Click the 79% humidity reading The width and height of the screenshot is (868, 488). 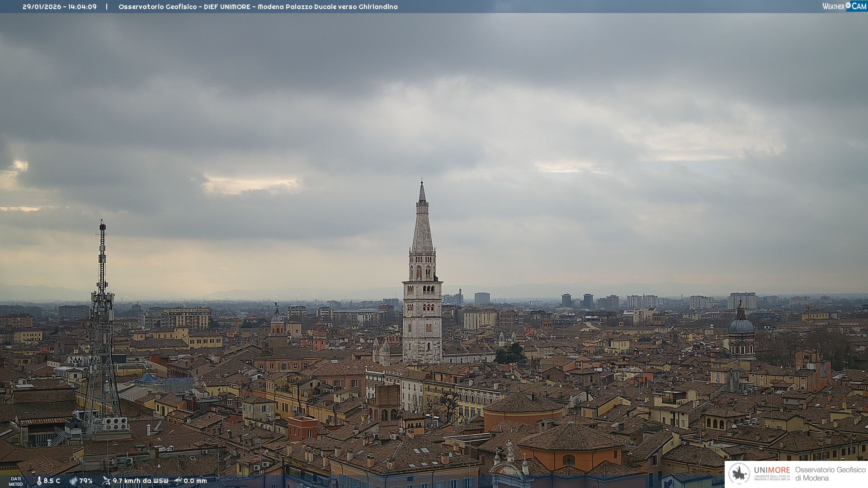(x=86, y=481)
